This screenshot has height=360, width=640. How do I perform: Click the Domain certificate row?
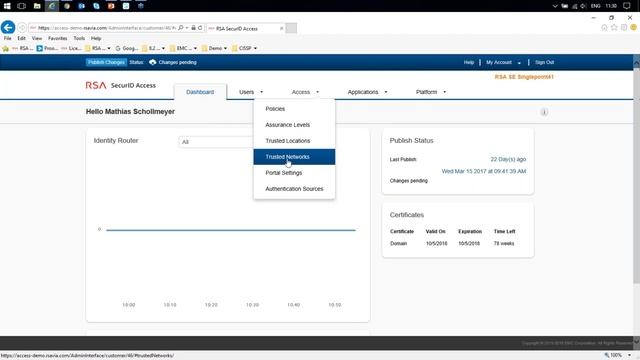(x=458, y=243)
